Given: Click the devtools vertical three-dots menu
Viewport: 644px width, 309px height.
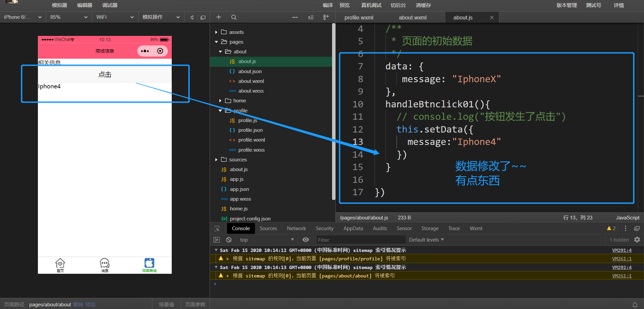Looking at the screenshot, I should [x=625, y=228].
